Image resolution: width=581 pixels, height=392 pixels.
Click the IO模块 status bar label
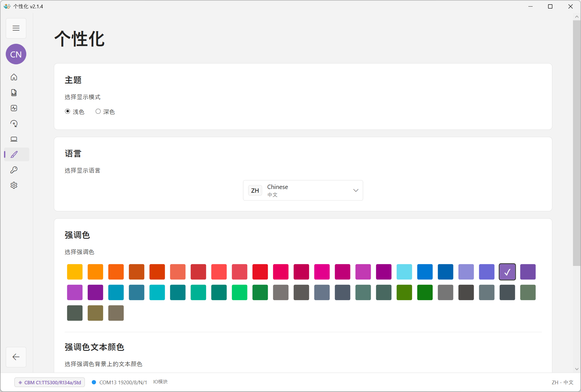160,382
